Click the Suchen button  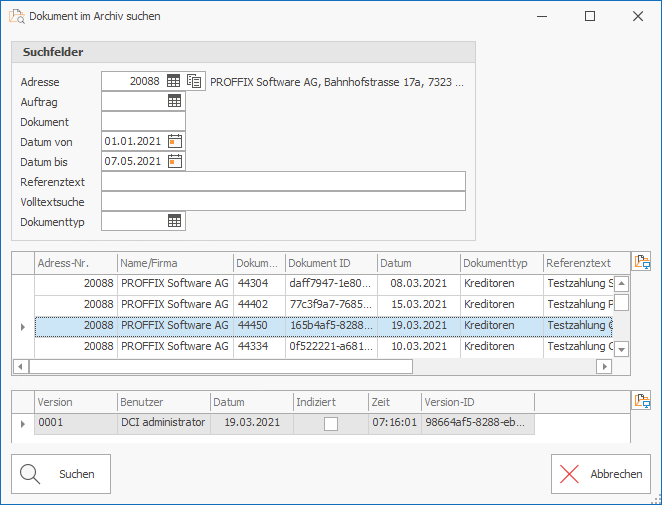click(x=61, y=474)
